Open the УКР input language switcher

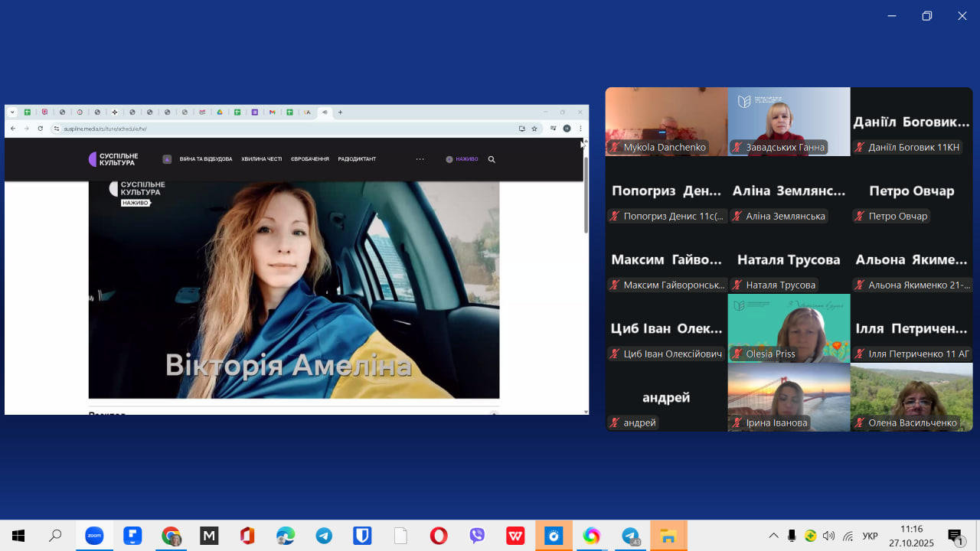click(x=871, y=536)
